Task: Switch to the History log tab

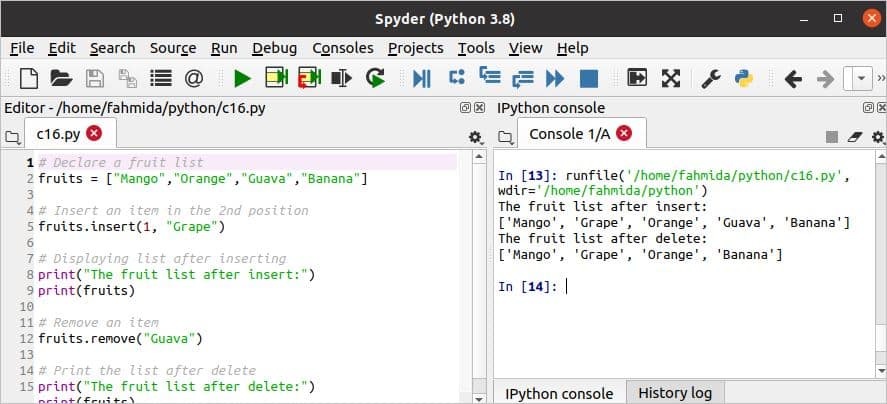Action: coord(675,393)
